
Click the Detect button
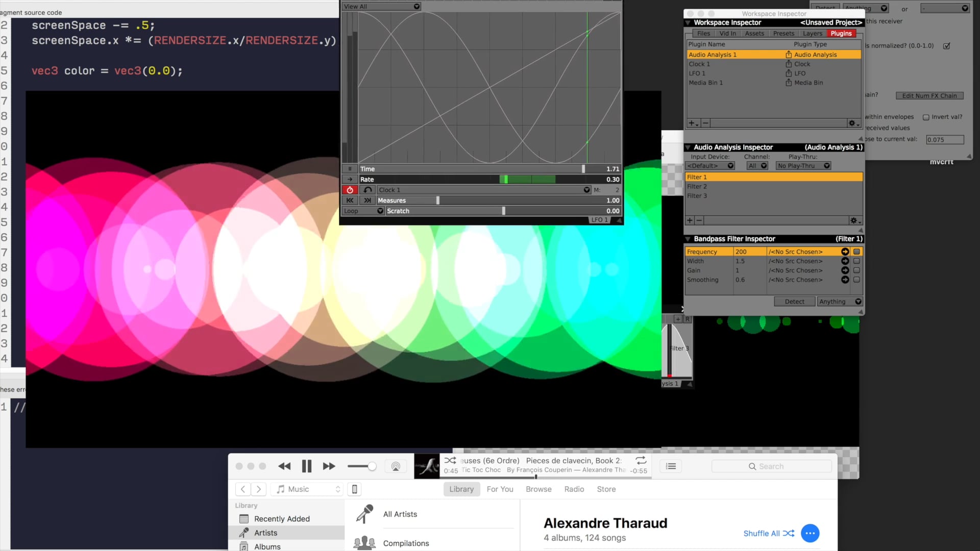click(x=794, y=302)
